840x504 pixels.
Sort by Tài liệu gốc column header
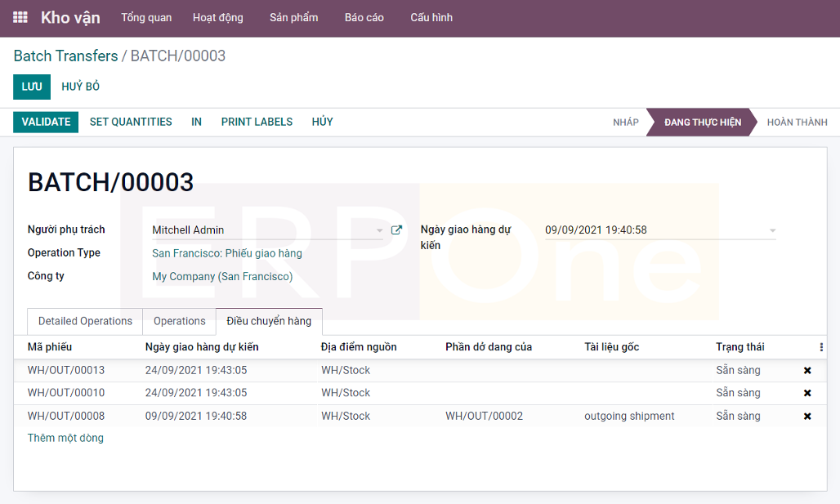point(612,347)
